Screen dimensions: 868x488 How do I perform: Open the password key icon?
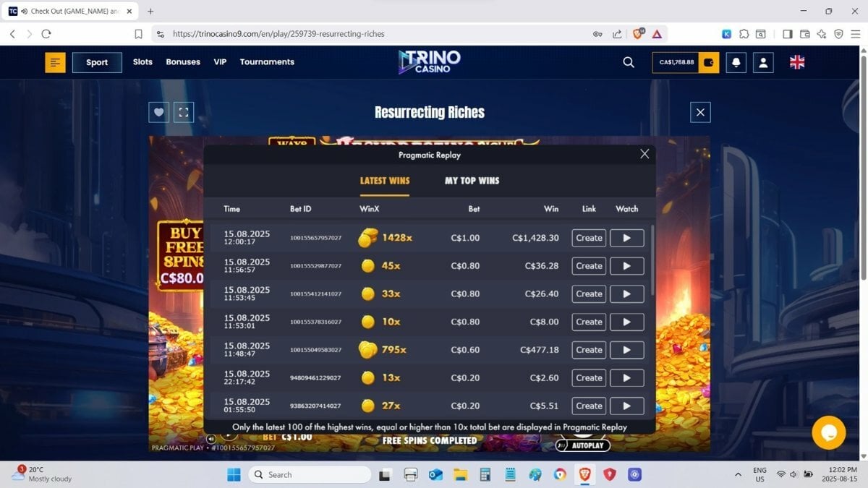click(x=597, y=34)
